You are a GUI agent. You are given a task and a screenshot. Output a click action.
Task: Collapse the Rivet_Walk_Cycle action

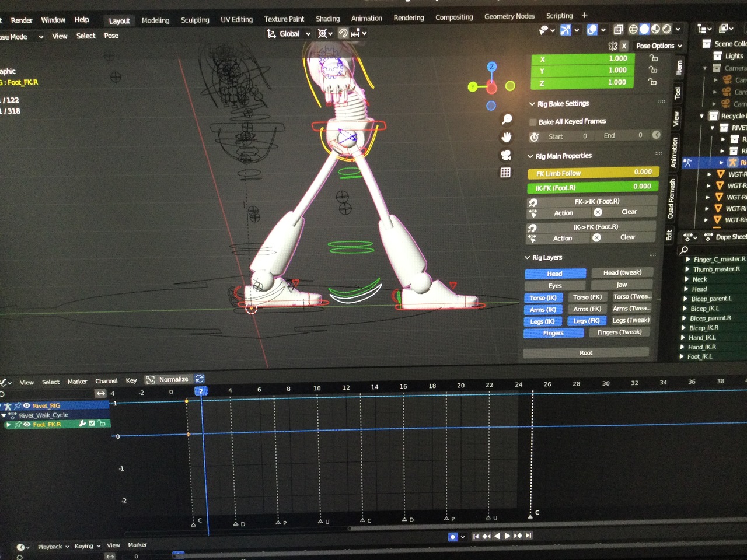(5, 415)
